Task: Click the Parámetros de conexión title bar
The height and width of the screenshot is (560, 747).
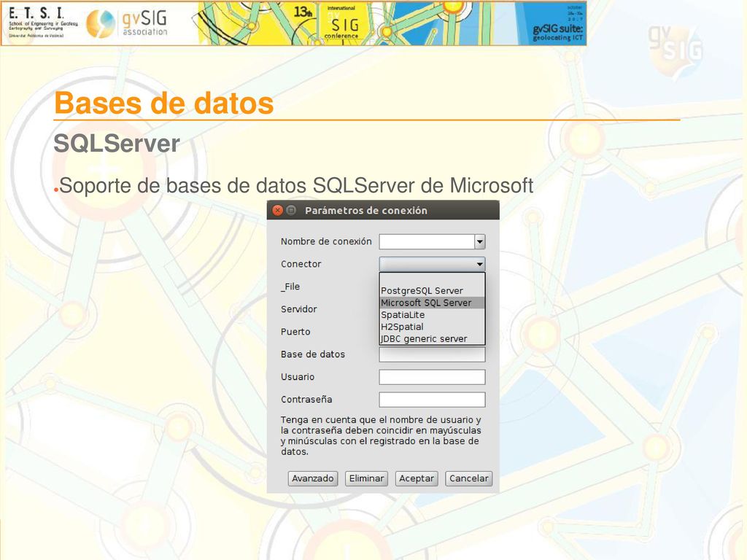Action: click(383, 210)
